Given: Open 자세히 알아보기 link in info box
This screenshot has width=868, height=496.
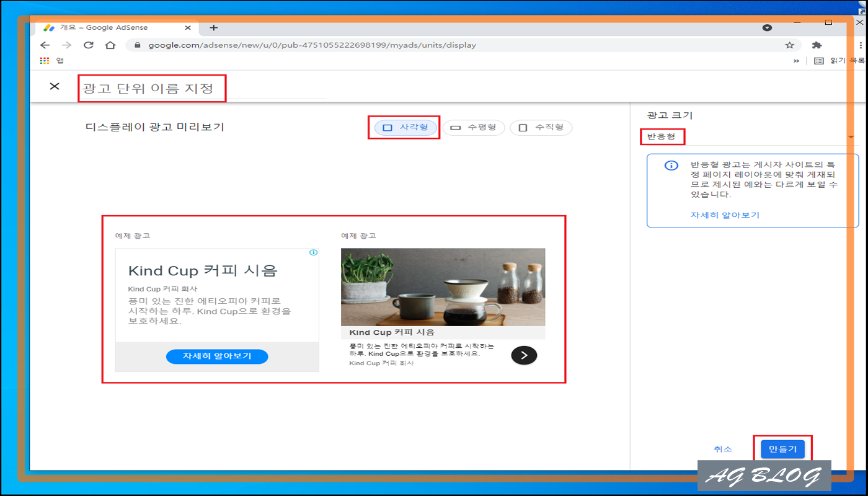Looking at the screenshot, I should pos(725,215).
